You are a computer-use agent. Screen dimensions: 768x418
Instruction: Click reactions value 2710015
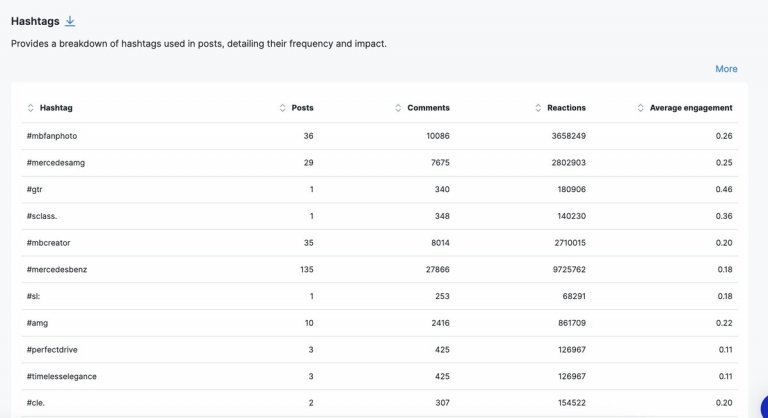[x=570, y=243]
